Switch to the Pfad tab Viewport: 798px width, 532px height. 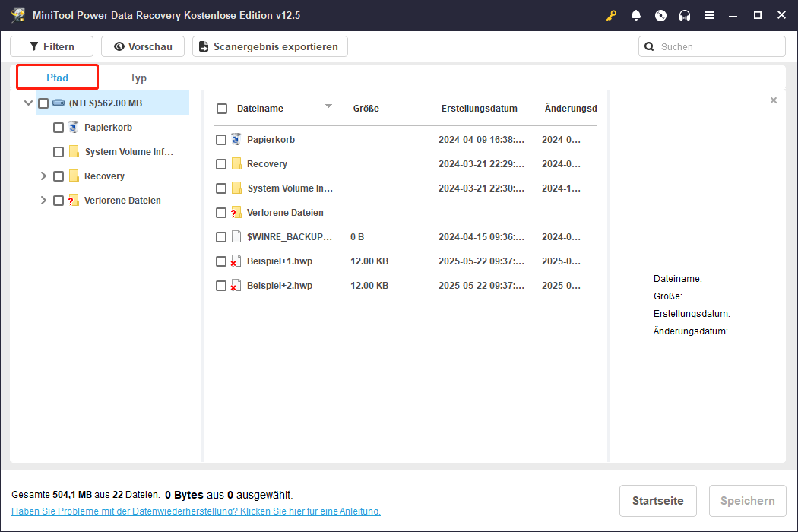click(57, 78)
